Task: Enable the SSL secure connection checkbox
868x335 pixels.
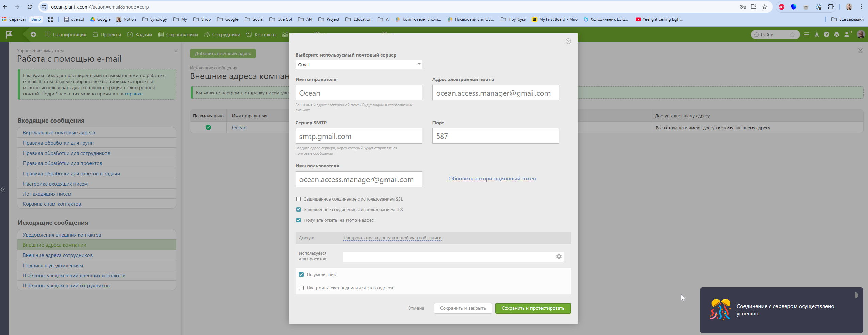Action: point(298,199)
